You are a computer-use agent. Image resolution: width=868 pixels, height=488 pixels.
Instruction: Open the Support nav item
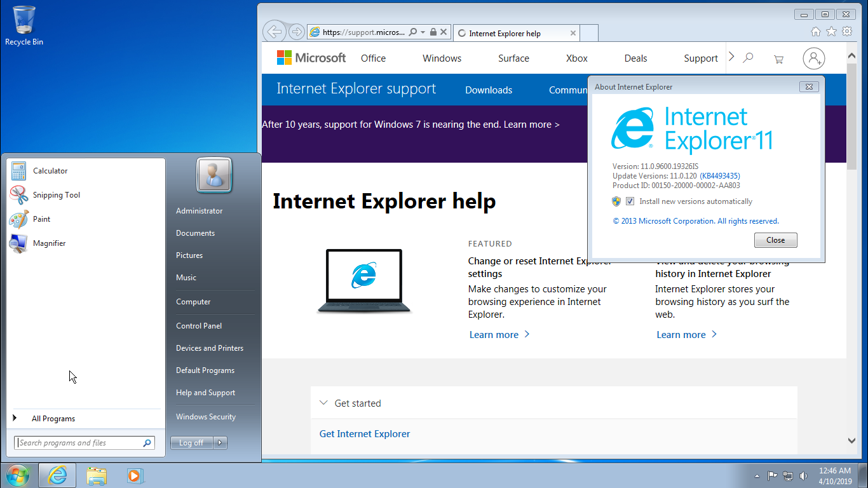[x=701, y=58]
